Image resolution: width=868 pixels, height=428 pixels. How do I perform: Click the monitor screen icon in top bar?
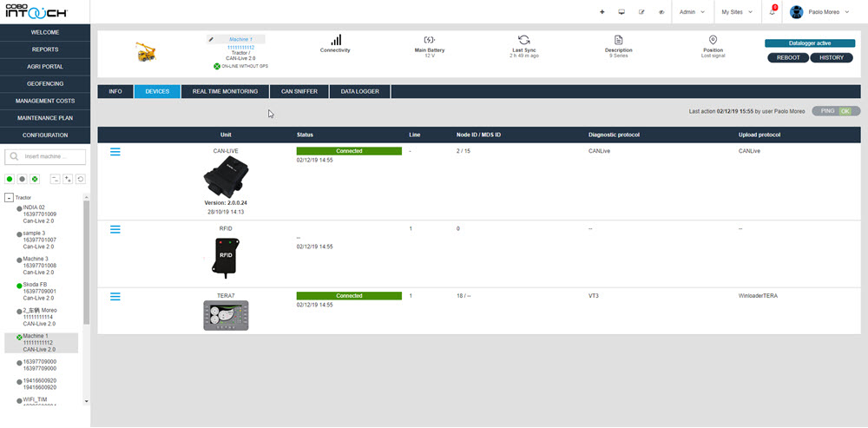(x=621, y=11)
